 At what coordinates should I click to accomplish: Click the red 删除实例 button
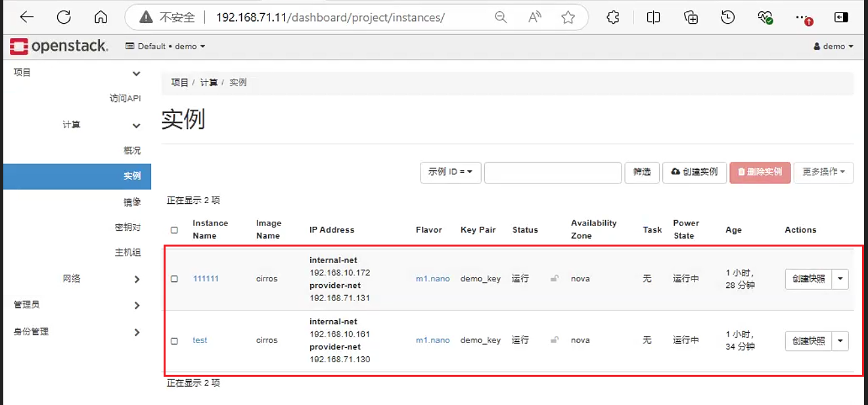coord(760,172)
